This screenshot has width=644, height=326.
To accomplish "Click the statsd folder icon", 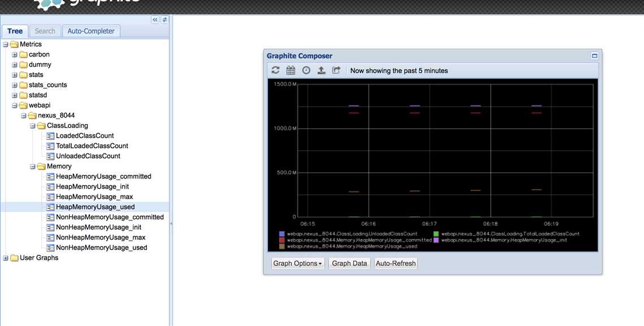I will [x=23, y=95].
